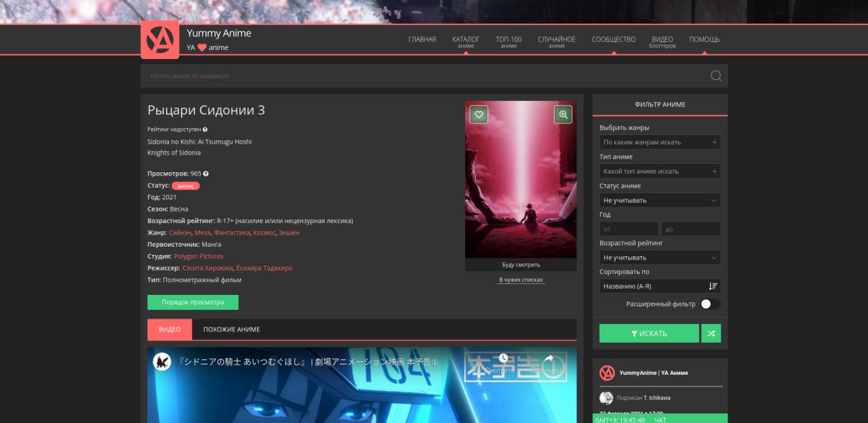Open the Фантастика genre link
Image resolution: width=868 pixels, height=423 pixels.
tap(231, 233)
